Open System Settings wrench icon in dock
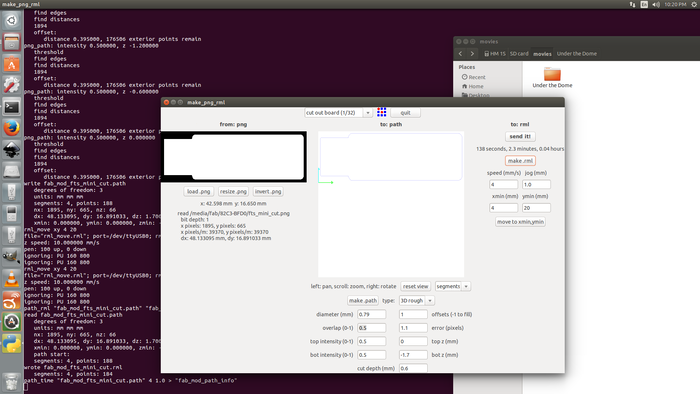The height and width of the screenshot is (394, 700). tap(12, 85)
